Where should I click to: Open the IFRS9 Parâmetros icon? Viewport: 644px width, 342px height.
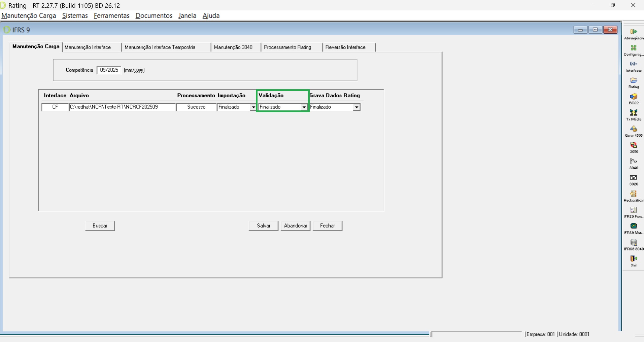[x=634, y=210]
